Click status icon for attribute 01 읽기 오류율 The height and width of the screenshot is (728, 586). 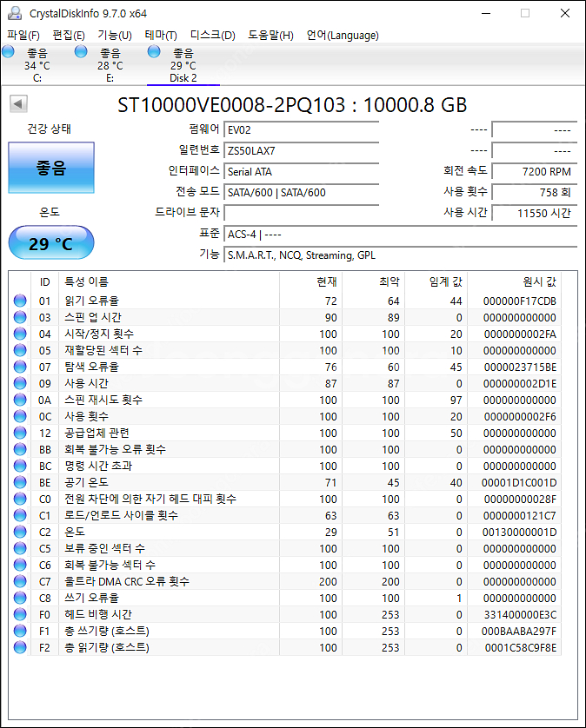(x=19, y=301)
